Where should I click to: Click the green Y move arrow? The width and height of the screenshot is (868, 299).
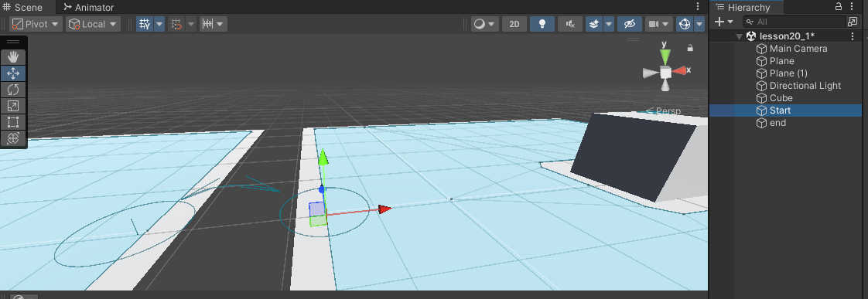pos(324,157)
